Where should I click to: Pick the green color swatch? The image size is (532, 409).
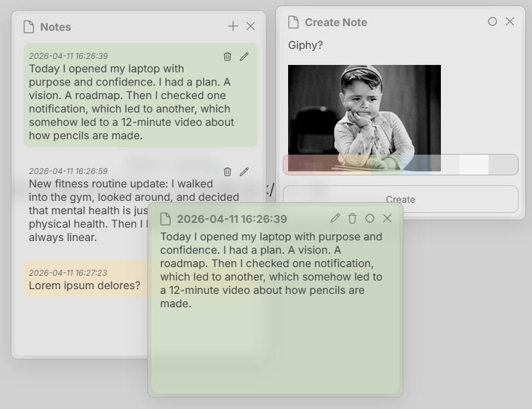386,165
